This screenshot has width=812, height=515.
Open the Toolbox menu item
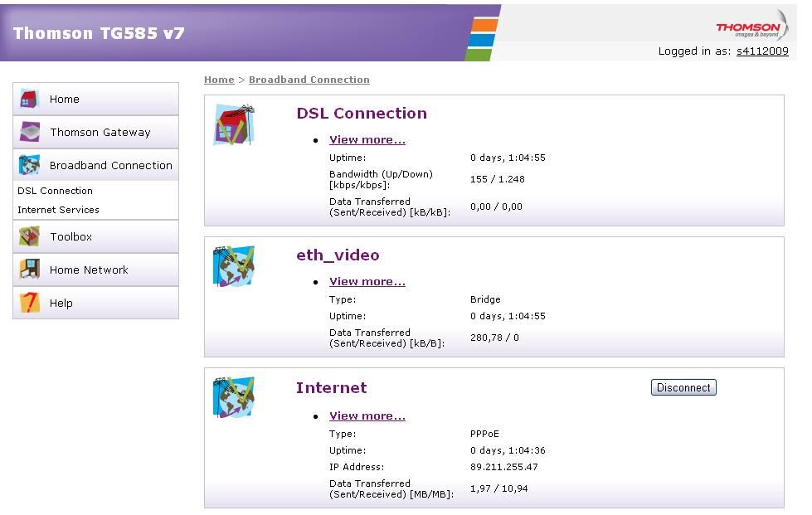[x=96, y=236]
